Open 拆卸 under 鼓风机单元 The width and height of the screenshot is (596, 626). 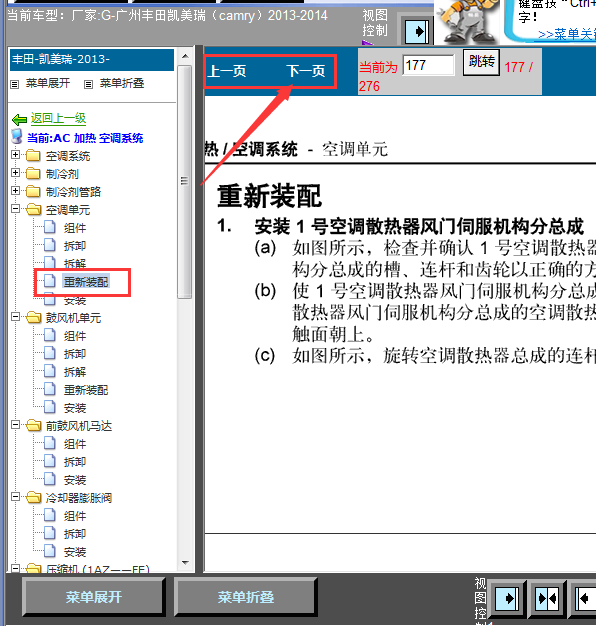click(x=75, y=354)
